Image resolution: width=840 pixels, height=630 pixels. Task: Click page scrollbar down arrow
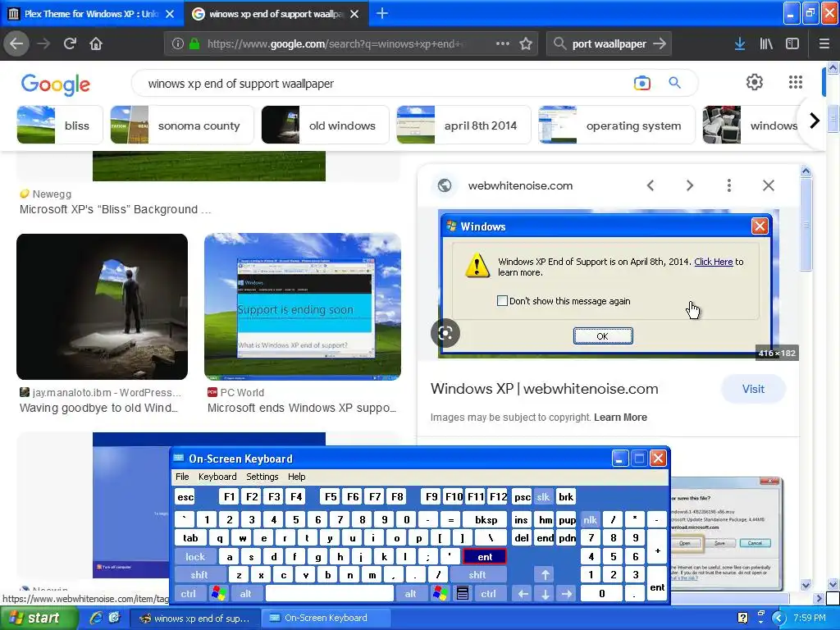(x=833, y=584)
